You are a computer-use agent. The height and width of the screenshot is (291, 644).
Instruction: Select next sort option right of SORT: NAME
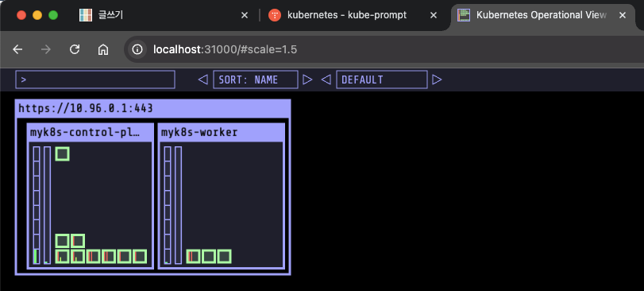pyautogui.click(x=307, y=80)
